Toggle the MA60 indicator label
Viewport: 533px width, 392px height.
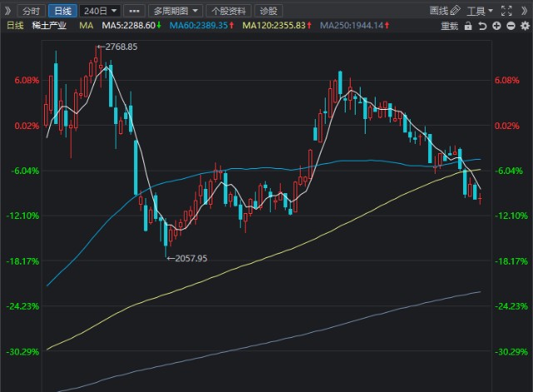[202, 26]
